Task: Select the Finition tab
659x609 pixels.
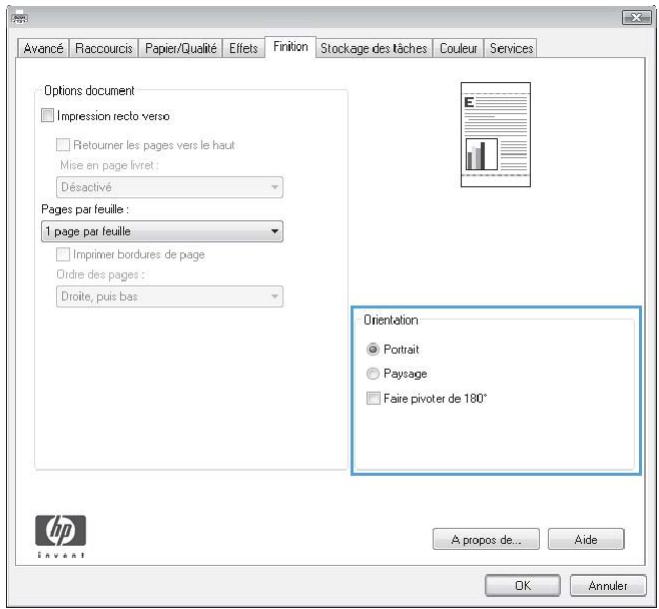Action: click(290, 47)
